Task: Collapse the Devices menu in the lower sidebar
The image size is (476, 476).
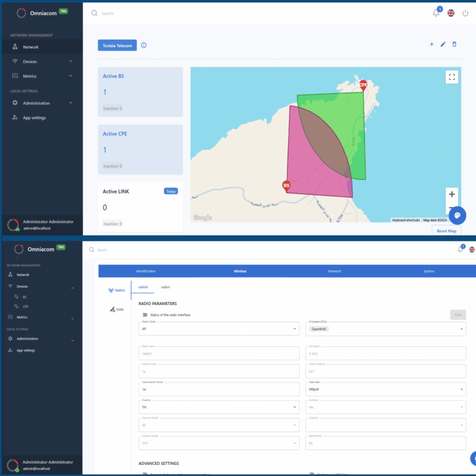Action: 73,288
